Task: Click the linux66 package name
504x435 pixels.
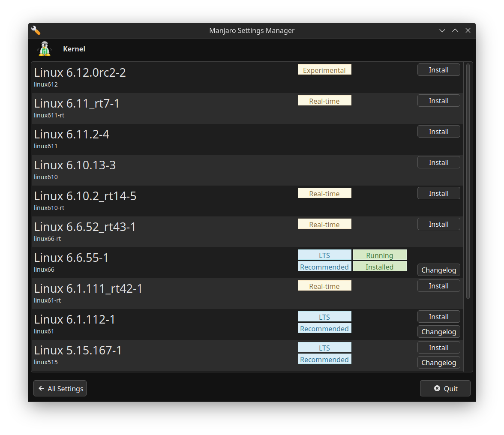Action: (x=44, y=270)
